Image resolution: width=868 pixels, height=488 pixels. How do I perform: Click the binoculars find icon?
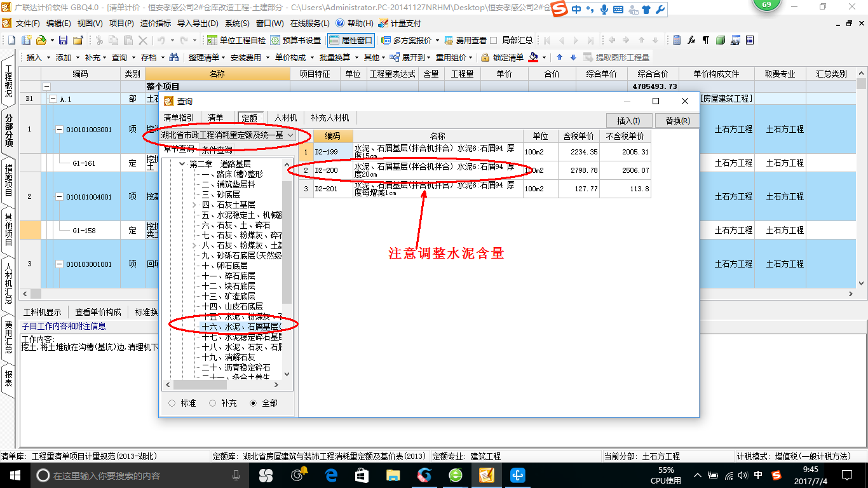(173, 57)
